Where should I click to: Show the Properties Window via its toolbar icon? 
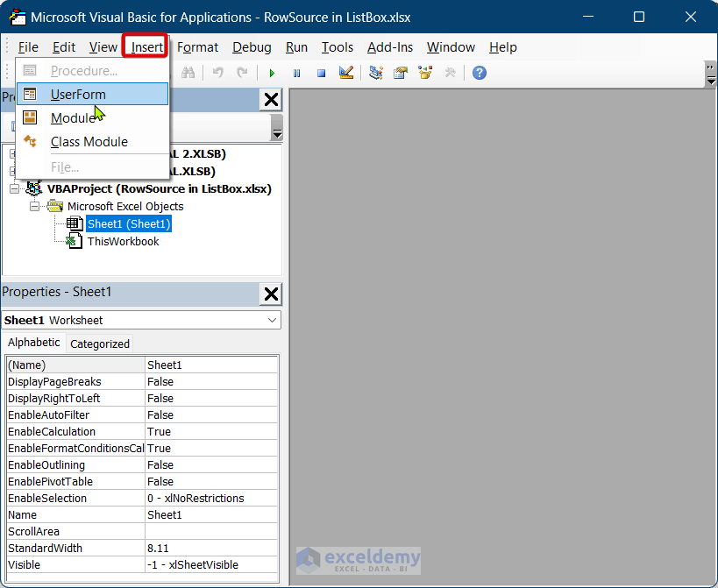401,73
